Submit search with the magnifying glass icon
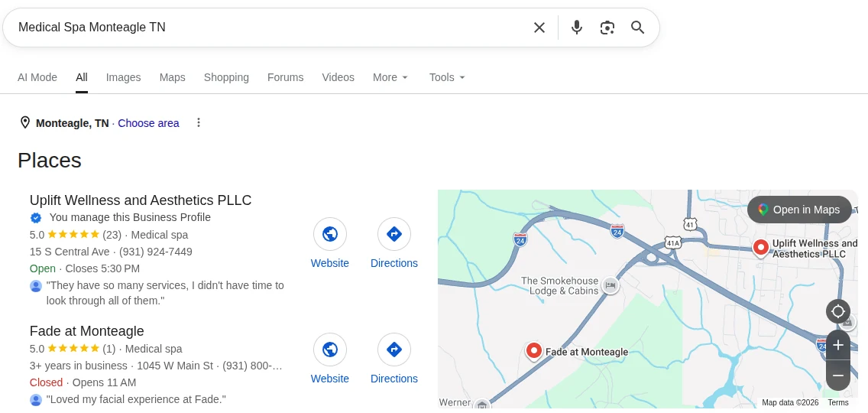Viewport: 868px width, 413px height. (638, 28)
